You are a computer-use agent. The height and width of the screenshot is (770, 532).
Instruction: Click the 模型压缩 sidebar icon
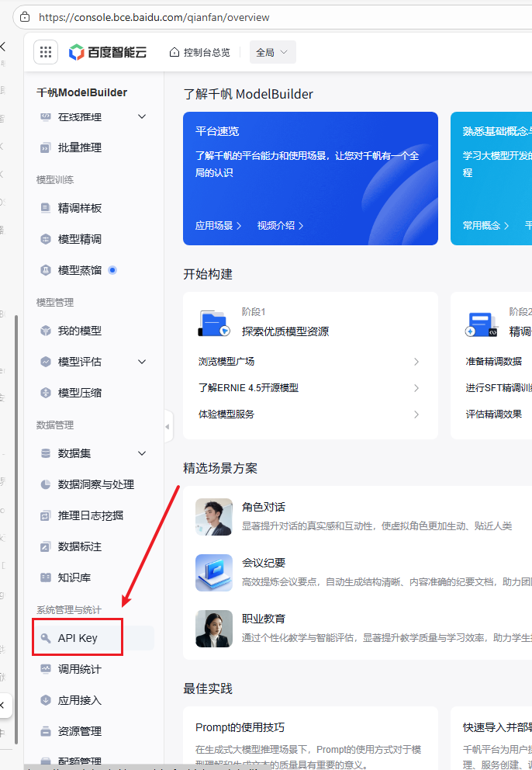point(46,393)
